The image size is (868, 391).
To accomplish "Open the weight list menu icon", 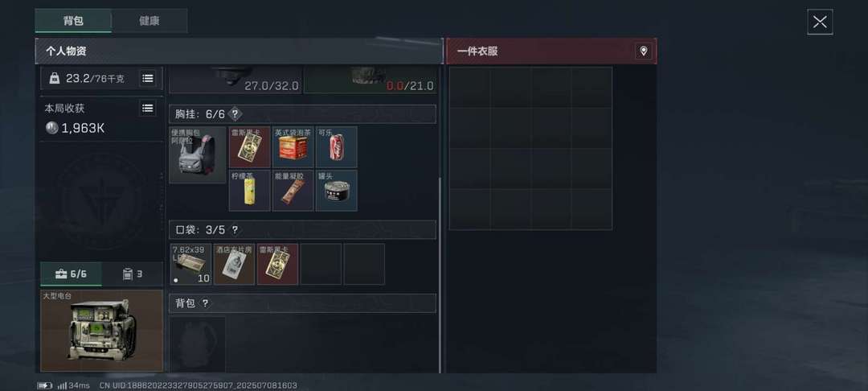I will (147, 78).
